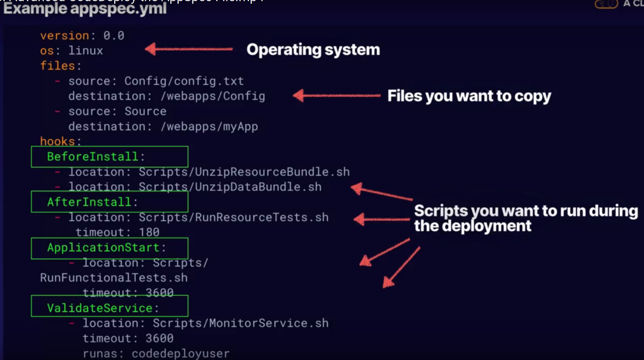
Task: Click the Example appspec.yml slide title
Action: 85,9
